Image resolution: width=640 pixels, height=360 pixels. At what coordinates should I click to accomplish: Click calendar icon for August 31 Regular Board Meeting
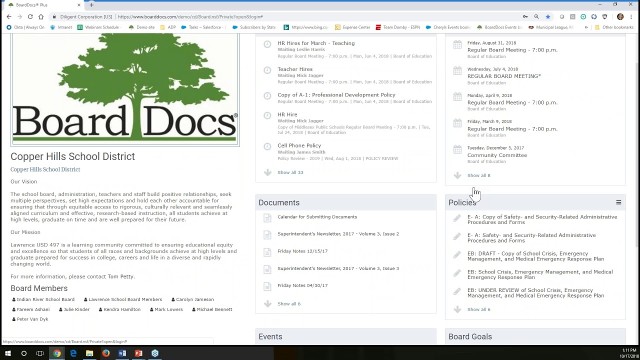point(458,45)
